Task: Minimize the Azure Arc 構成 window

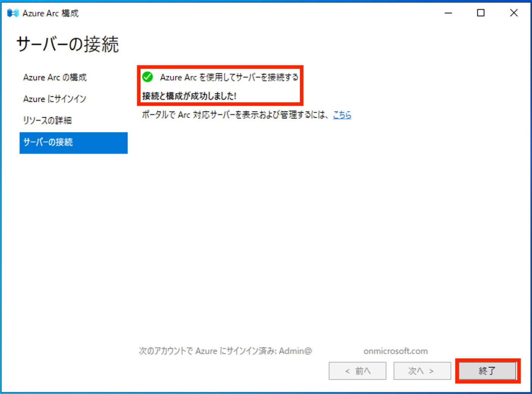Action: (448, 13)
